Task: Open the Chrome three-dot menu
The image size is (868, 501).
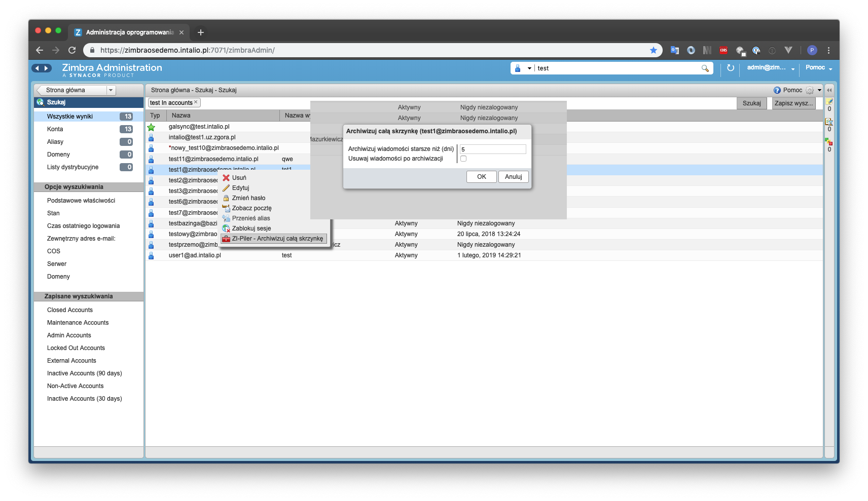Action: 828,50
